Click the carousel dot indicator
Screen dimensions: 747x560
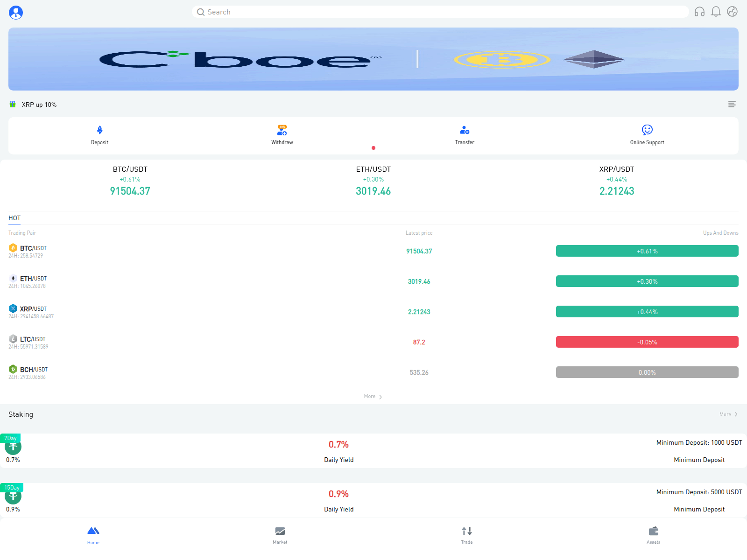373,147
